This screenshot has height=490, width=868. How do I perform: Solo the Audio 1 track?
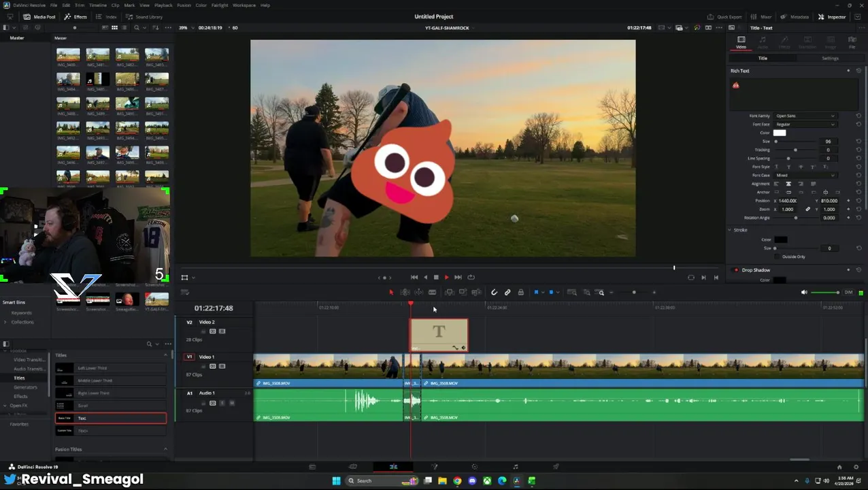222,403
